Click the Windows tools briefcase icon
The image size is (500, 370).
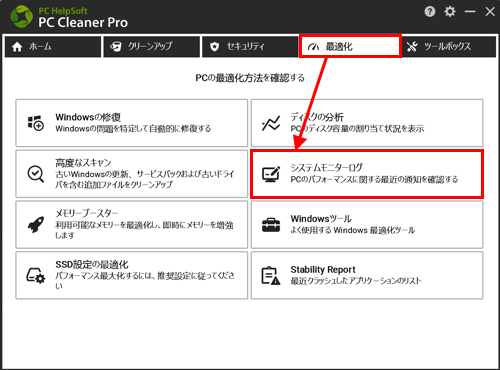(271, 225)
